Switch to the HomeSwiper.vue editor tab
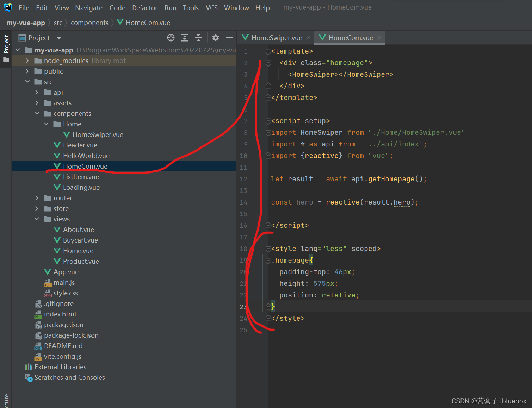Image resolution: width=532 pixels, height=408 pixels. 277,38
